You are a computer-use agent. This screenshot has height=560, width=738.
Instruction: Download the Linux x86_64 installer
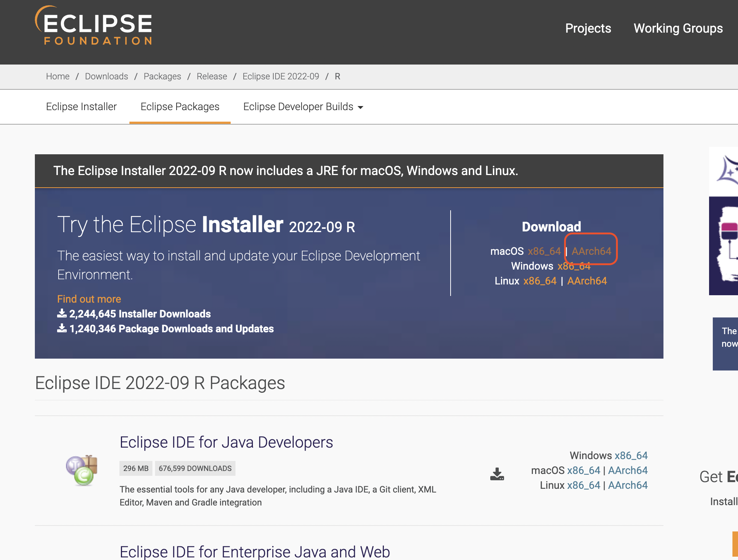tap(540, 281)
